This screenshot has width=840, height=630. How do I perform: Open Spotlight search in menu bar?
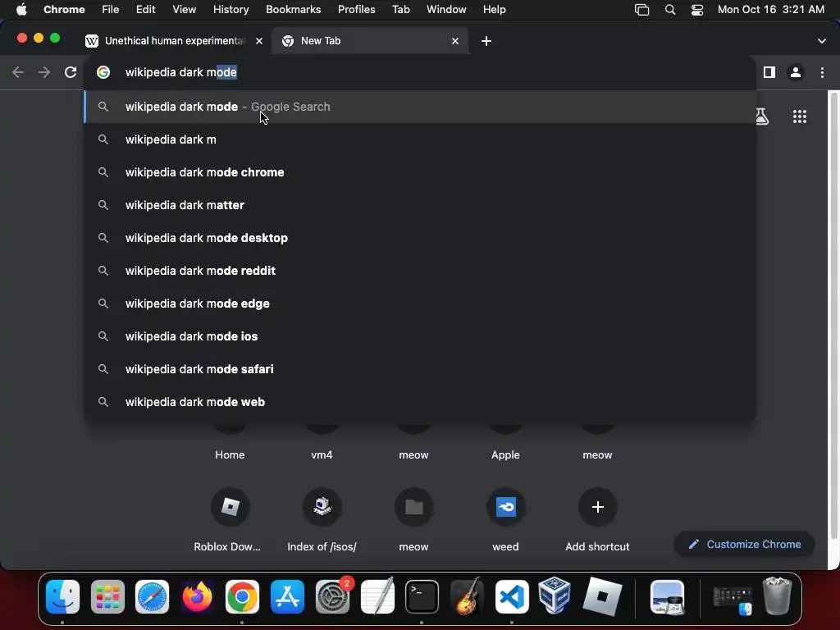click(669, 10)
